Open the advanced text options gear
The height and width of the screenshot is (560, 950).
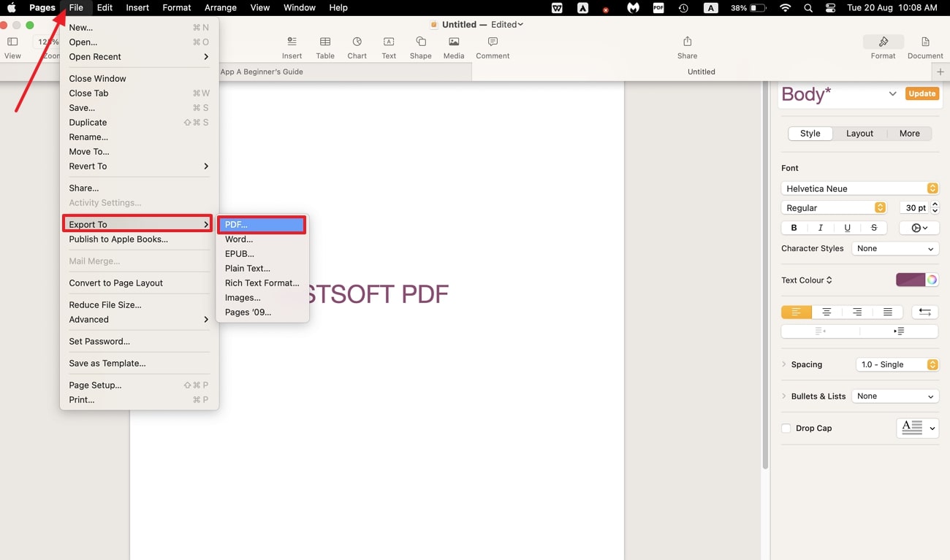pos(919,228)
